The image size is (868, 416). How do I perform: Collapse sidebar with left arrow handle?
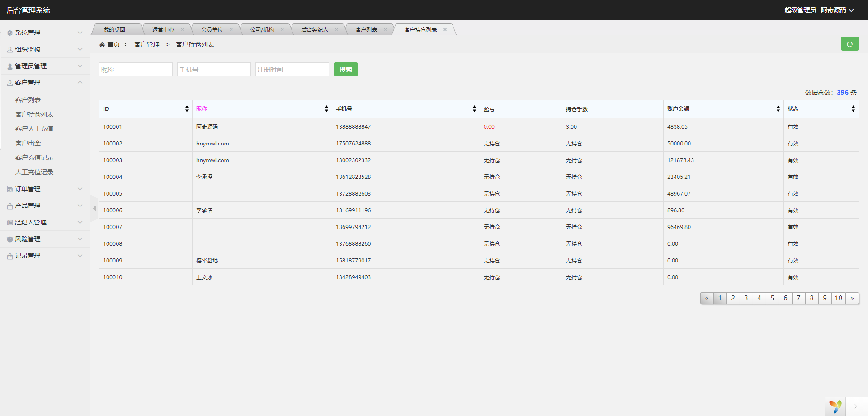point(94,208)
